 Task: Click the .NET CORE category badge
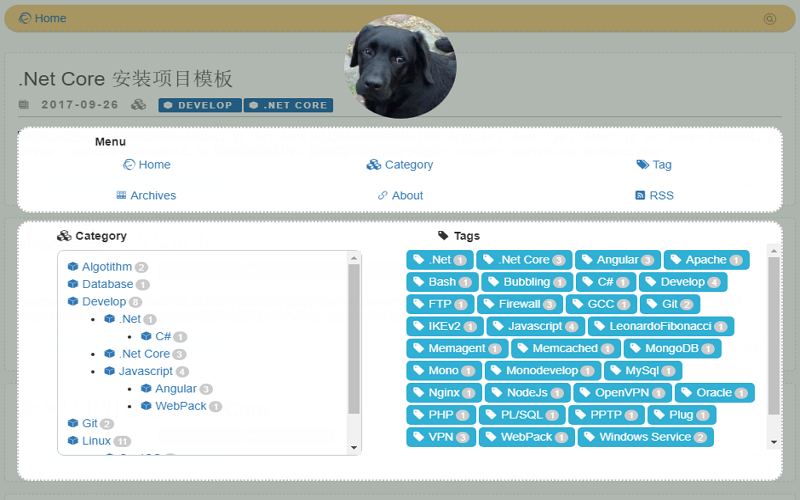(288, 105)
